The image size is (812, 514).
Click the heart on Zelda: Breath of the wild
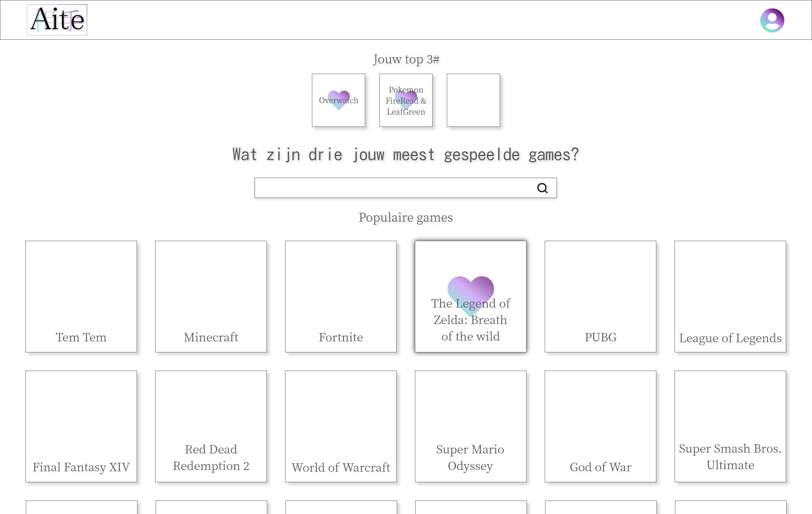[471, 292]
